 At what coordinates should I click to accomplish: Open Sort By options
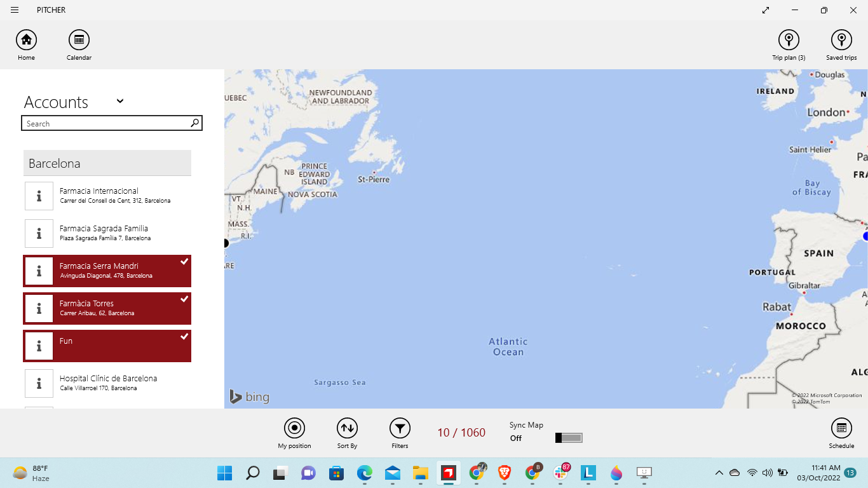tap(347, 428)
